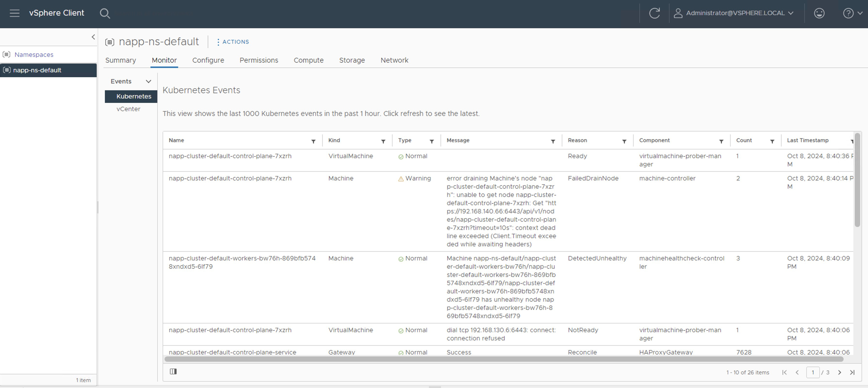Click the refresh icon in header
Screen dimensions: 868x388
[654, 13]
